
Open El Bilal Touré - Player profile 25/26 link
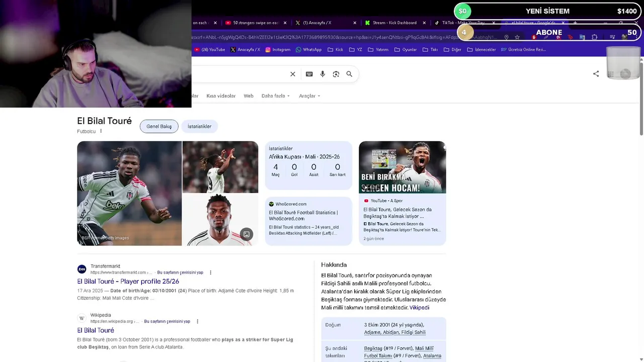click(x=128, y=282)
